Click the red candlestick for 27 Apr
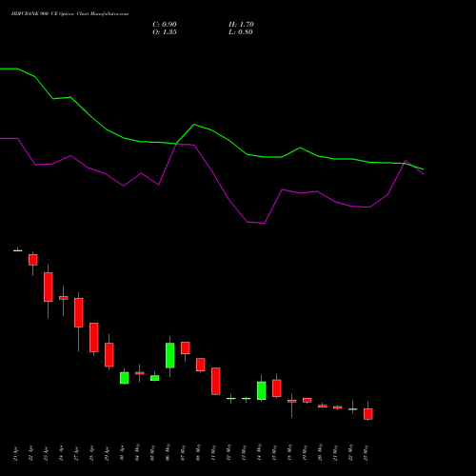 tap(79, 312)
